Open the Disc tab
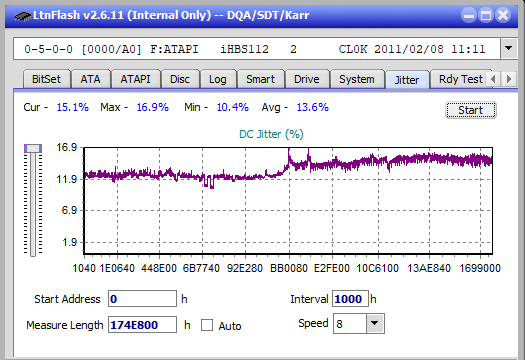 (x=180, y=79)
